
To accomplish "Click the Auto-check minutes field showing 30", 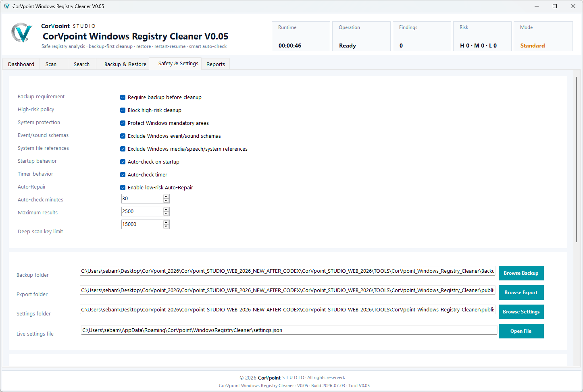I will (x=142, y=199).
